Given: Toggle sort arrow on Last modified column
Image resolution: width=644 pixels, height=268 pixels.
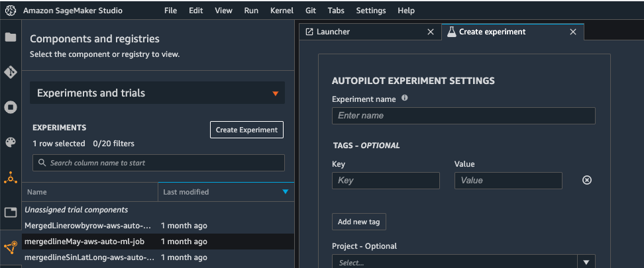Looking at the screenshot, I should click(286, 192).
